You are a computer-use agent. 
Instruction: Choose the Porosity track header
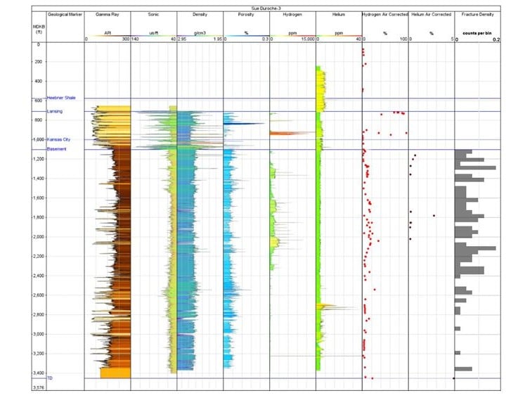tap(246, 14)
